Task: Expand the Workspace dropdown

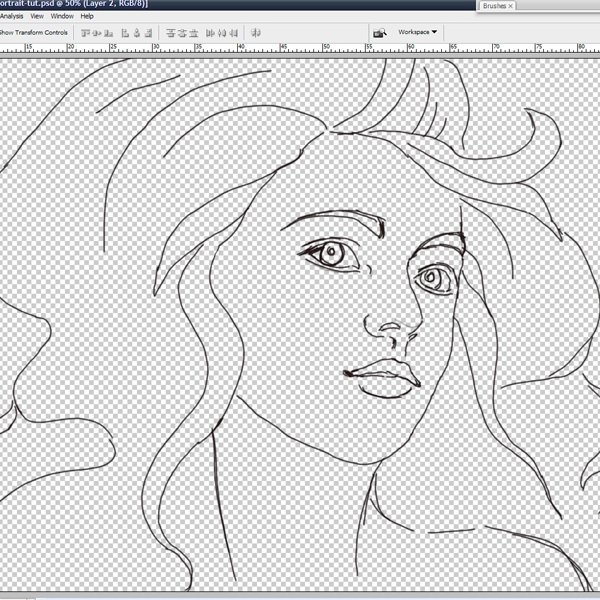Action: pyautogui.click(x=418, y=32)
